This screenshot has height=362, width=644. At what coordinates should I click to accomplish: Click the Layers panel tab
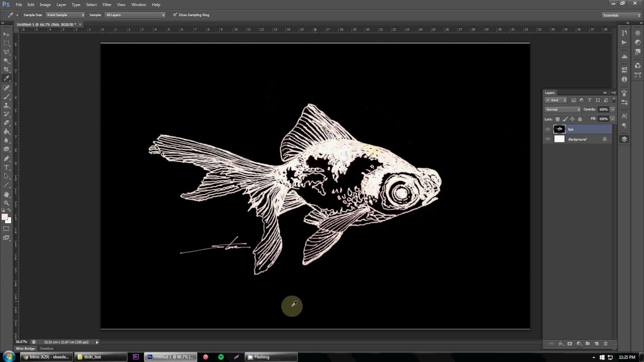coord(550,93)
